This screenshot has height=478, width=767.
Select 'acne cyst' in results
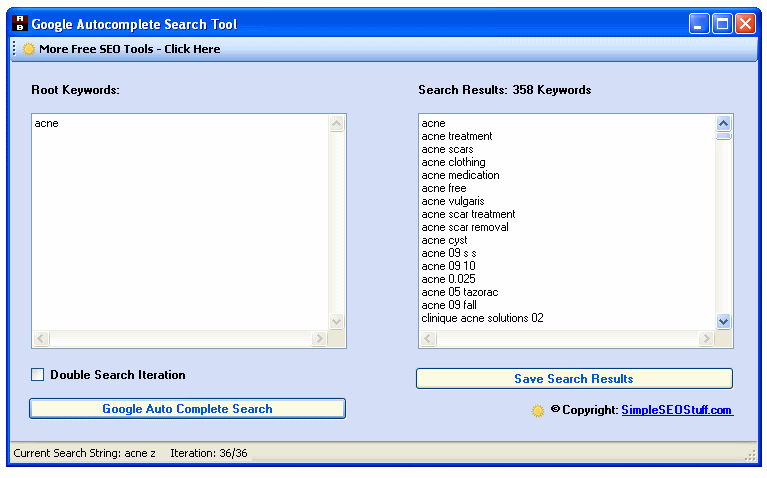pyautogui.click(x=444, y=240)
